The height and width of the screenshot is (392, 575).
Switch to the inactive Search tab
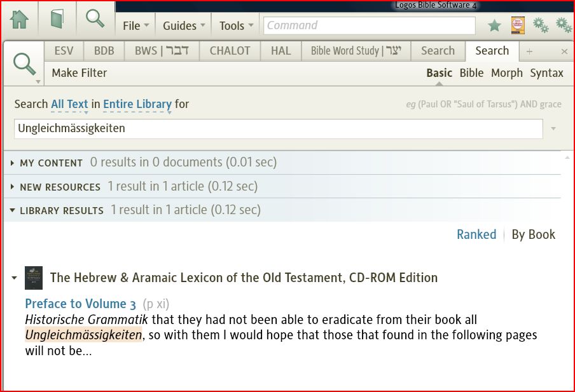tap(438, 51)
